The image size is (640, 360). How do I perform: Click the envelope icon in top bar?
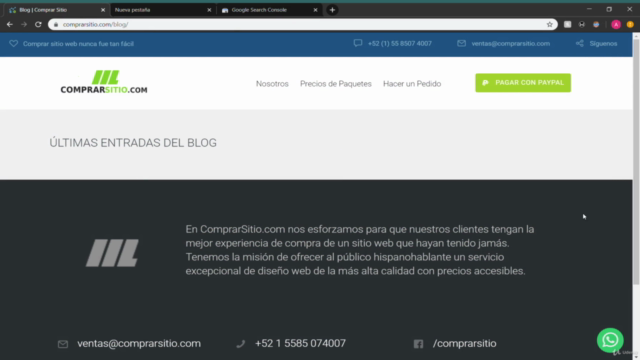pos(461,43)
